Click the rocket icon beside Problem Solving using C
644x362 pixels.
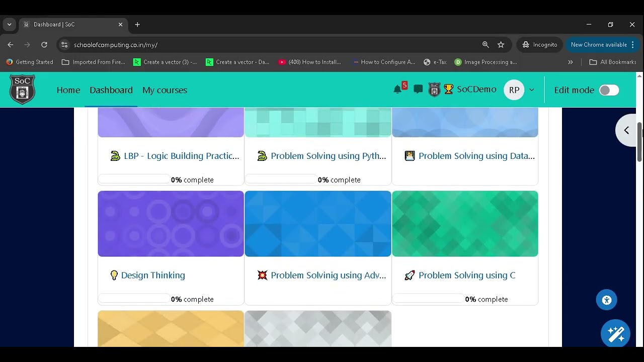[410, 275]
